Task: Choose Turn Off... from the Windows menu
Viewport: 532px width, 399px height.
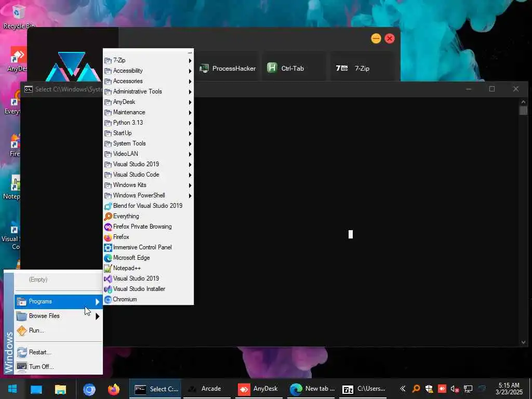Action: [58, 367]
